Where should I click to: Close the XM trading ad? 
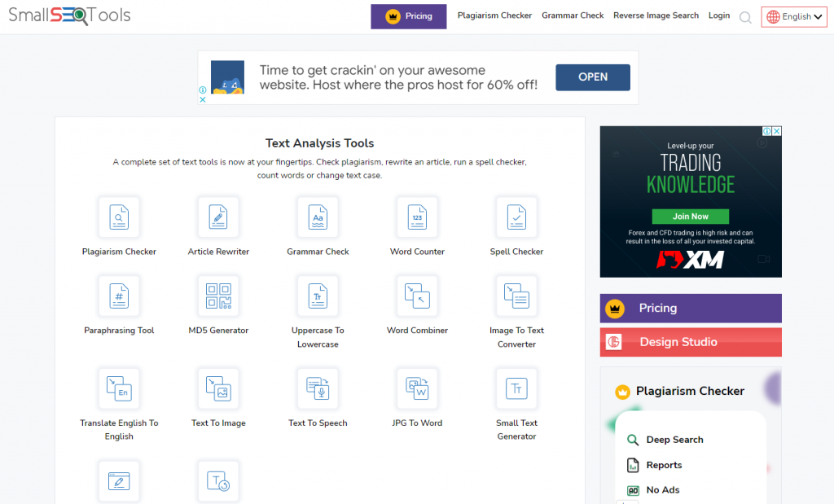tap(776, 131)
